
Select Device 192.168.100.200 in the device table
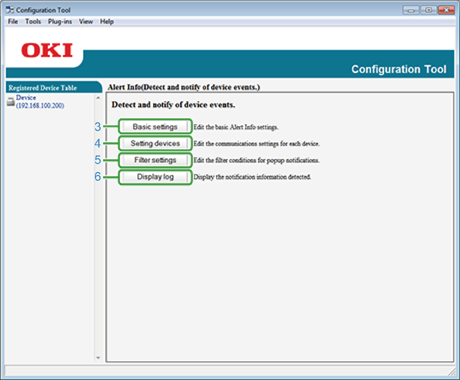point(40,102)
